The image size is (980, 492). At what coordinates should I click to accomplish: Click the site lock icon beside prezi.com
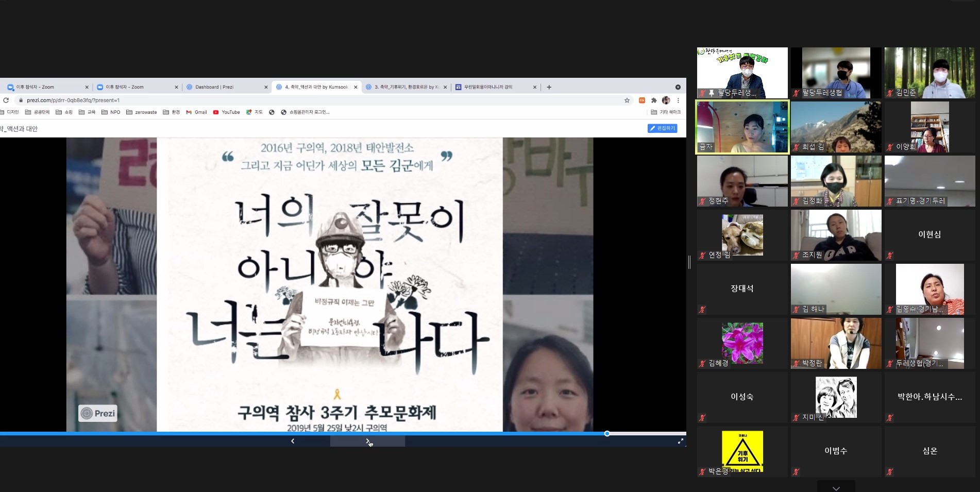(21, 100)
